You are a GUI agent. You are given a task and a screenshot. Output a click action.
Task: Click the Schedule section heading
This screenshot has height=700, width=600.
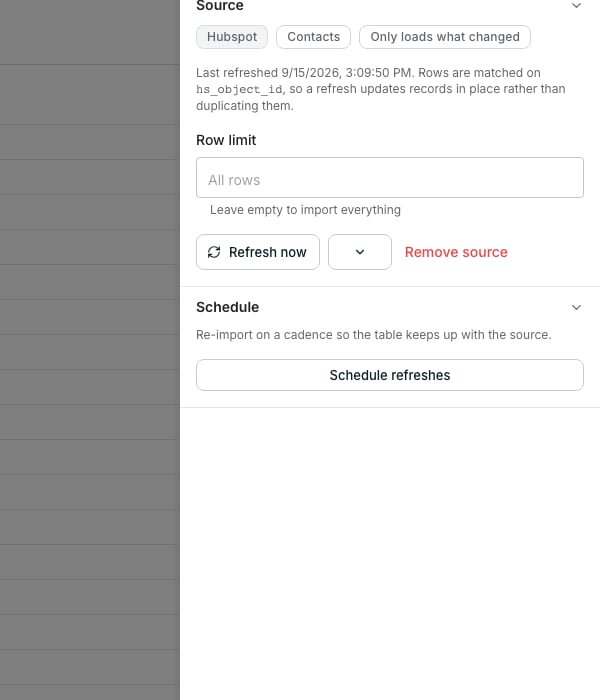point(227,307)
